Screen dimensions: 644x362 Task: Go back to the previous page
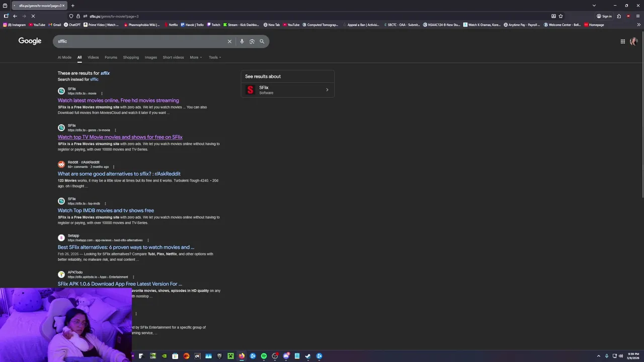click(x=15, y=16)
